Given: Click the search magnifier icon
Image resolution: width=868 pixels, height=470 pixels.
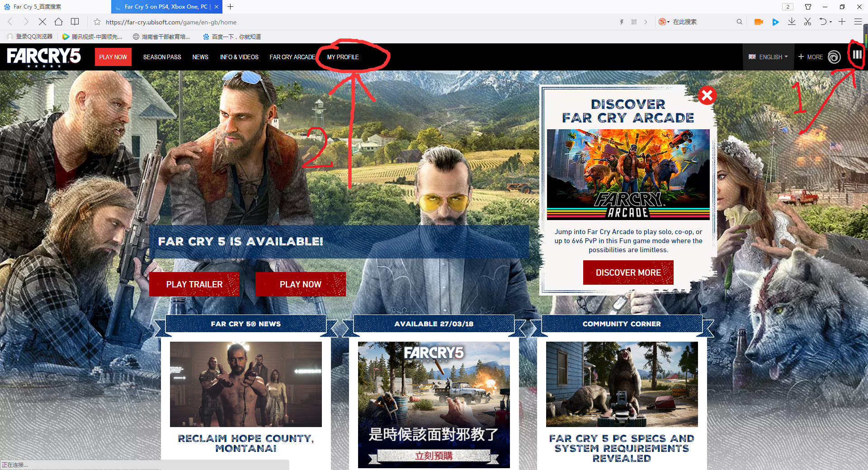Looking at the screenshot, I should [739, 22].
